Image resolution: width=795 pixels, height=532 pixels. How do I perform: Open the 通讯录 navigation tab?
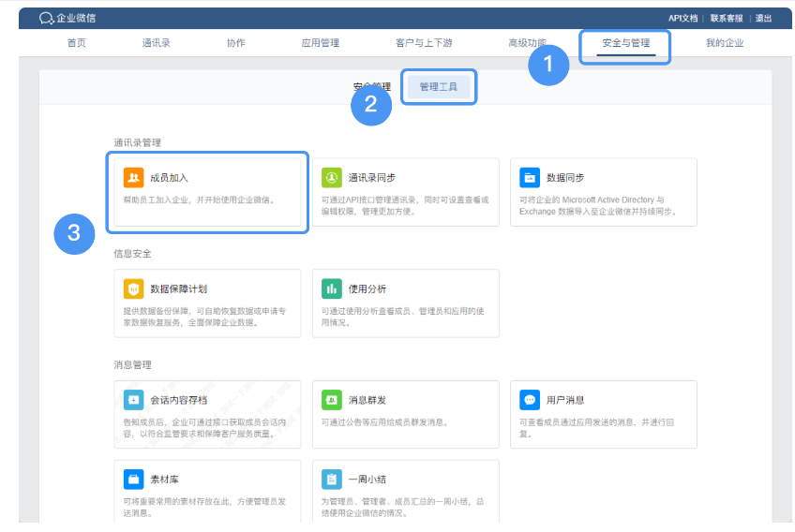156,43
